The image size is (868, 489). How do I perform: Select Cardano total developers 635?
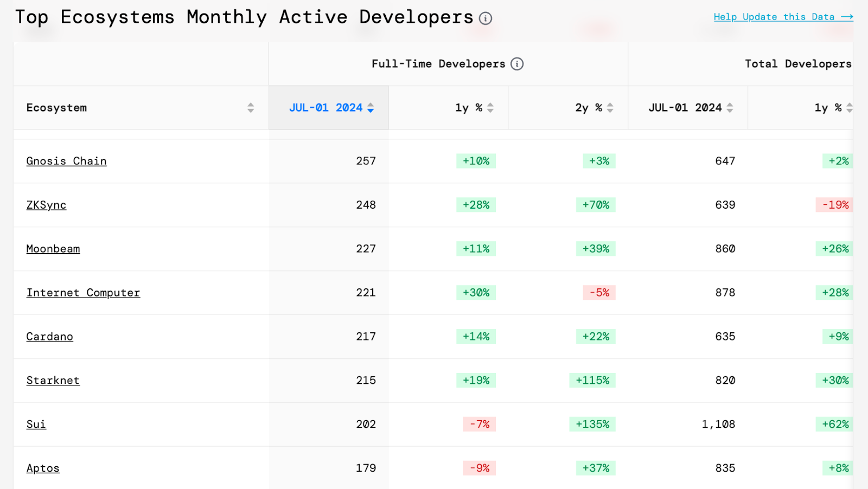[x=725, y=337]
